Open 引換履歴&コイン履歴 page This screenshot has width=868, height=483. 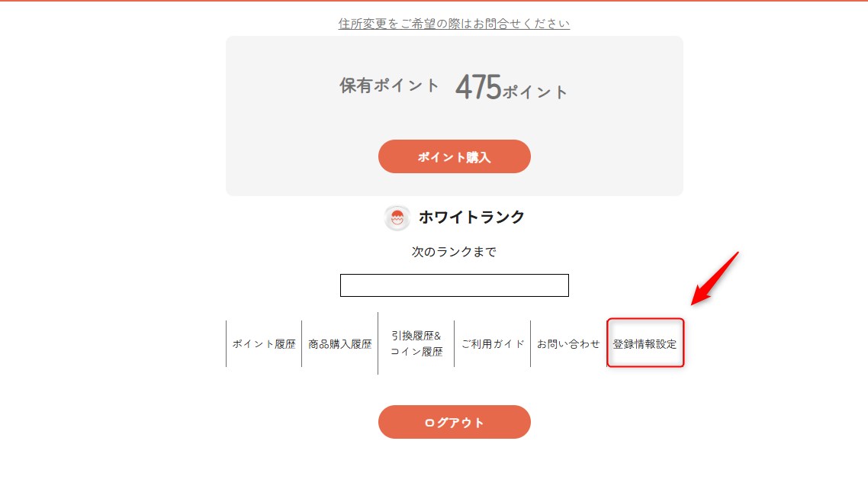(416, 344)
